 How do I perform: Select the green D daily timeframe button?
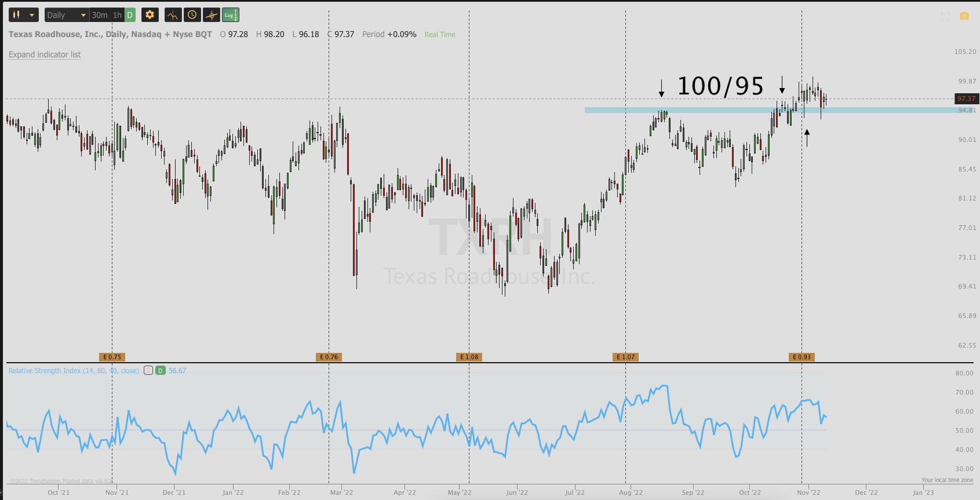[130, 15]
